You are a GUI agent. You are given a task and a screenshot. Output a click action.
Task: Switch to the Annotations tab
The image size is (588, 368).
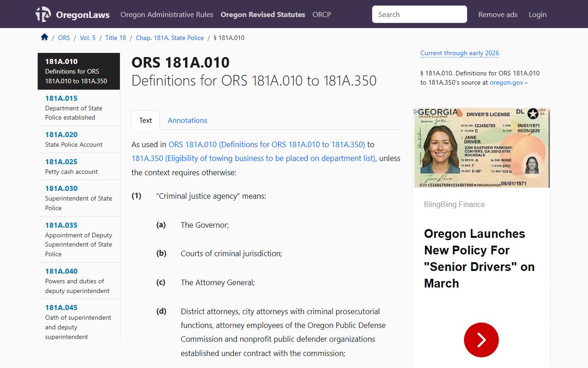(x=187, y=120)
